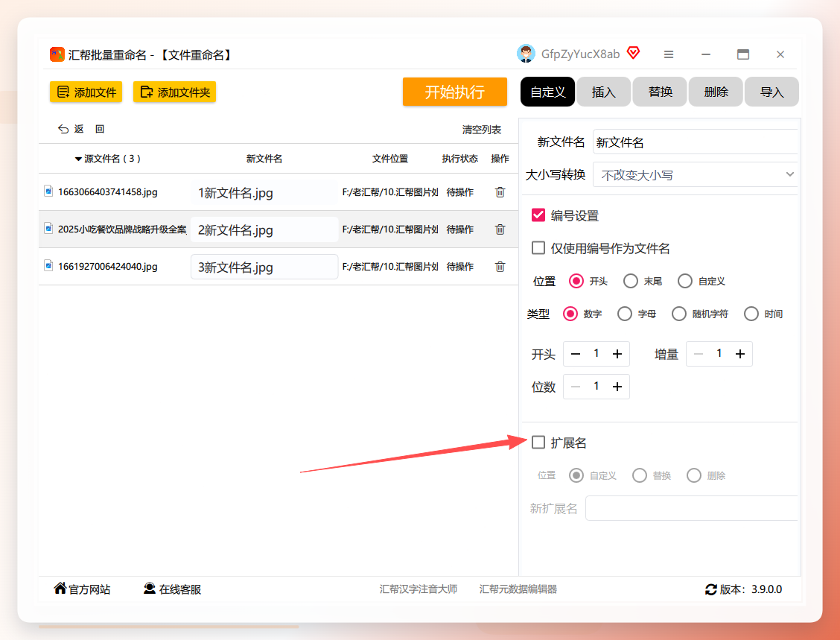Click the 添加文件夹 button
840x640 pixels.
click(x=175, y=92)
